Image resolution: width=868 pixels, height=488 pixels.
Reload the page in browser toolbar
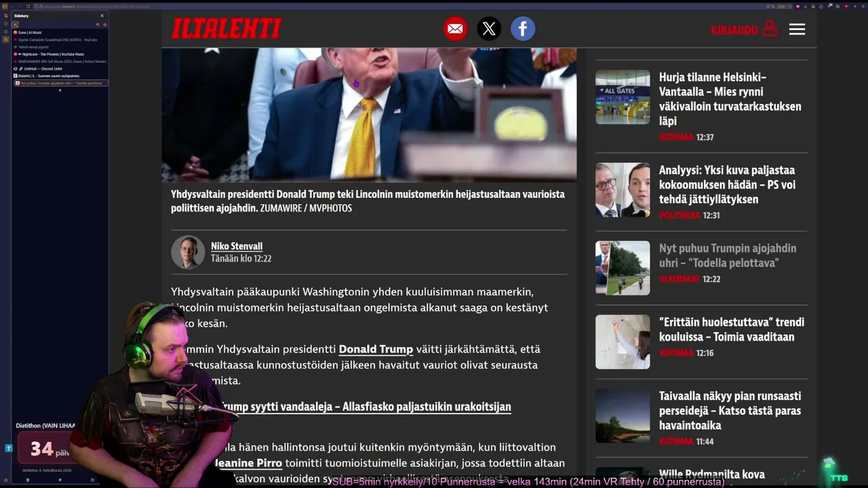point(28,6)
